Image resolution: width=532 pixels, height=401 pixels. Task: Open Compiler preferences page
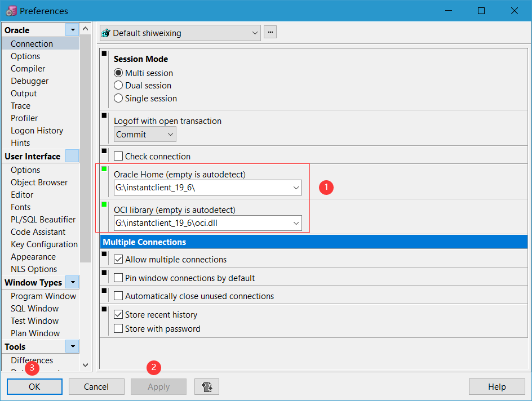[x=28, y=69]
